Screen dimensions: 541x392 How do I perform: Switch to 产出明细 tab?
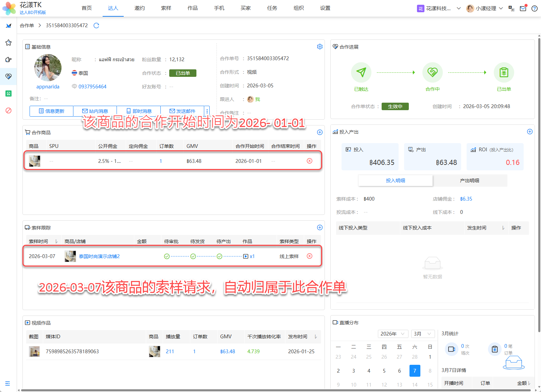(x=469, y=181)
